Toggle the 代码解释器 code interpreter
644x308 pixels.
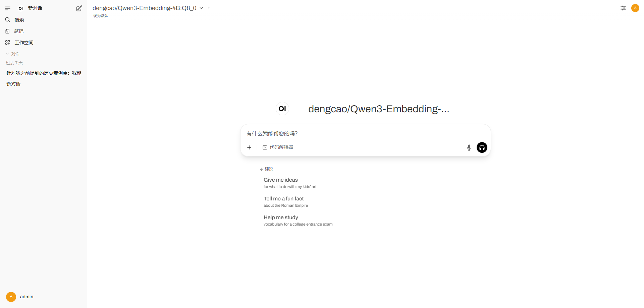click(x=278, y=147)
